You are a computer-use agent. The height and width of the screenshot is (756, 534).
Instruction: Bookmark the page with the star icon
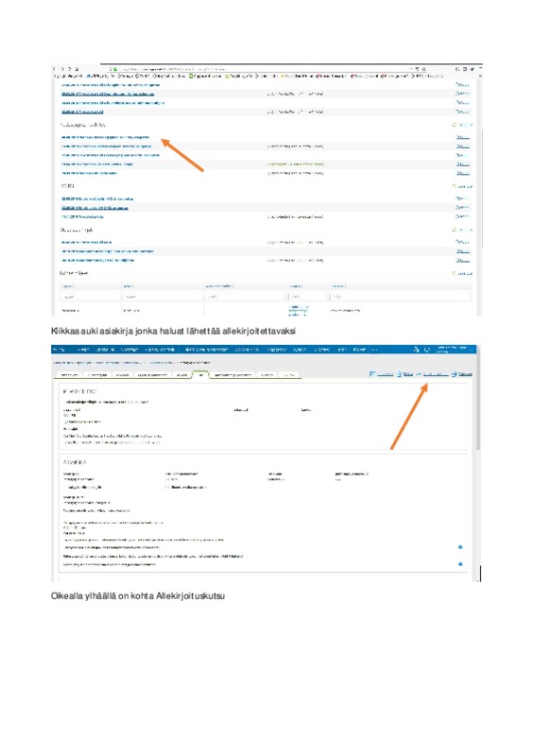[x=424, y=69]
